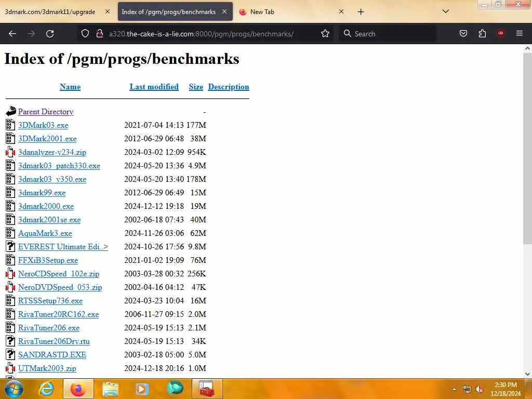Viewport: 532px width, 399px height.
Task: Sort the listing by Size
Action: pos(196,87)
